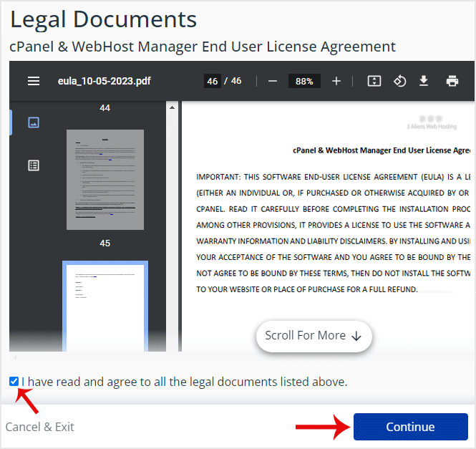This screenshot has width=476, height=449.
Task: Click the Continue button
Action: point(410,427)
